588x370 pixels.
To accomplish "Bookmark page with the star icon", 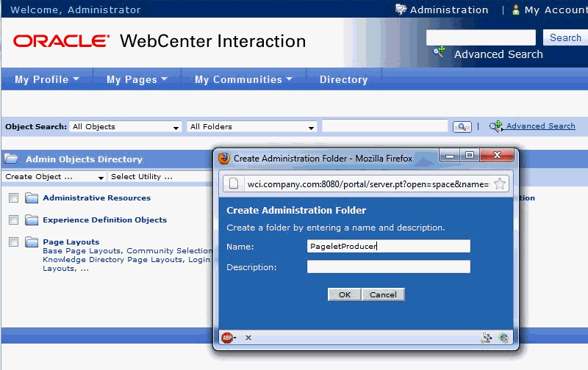I will click(x=500, y=184).
